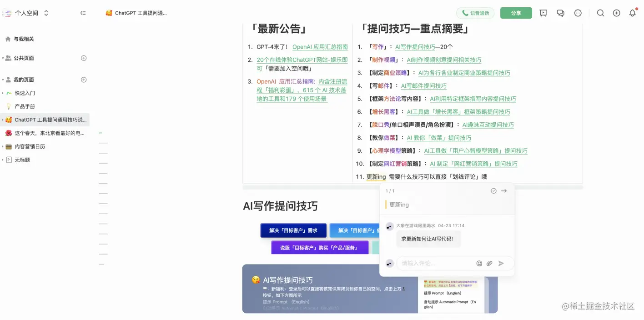
Task: Start a 语音通话 voice call
Action: (475, 13)
